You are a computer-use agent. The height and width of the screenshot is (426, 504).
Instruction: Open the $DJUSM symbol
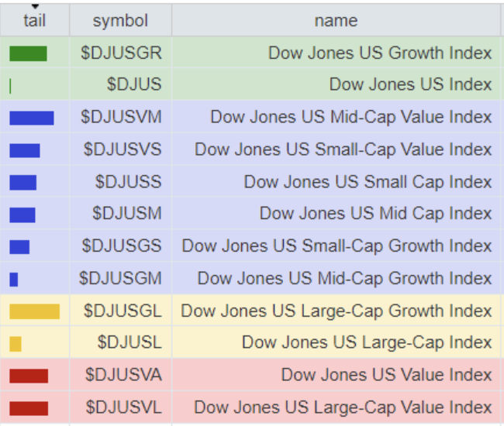[126, 214]
